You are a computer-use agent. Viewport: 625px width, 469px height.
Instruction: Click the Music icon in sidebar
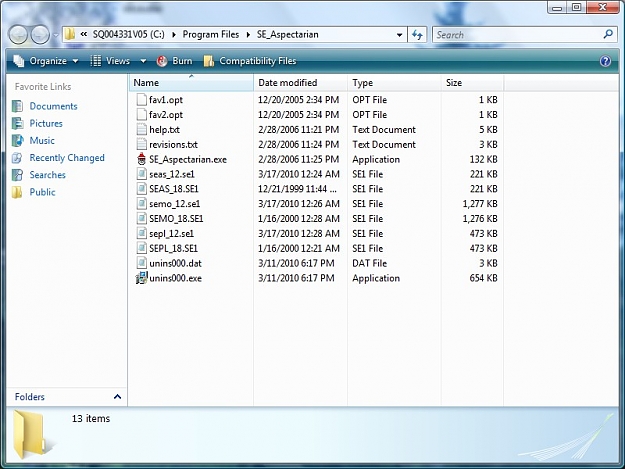point(17,141)
